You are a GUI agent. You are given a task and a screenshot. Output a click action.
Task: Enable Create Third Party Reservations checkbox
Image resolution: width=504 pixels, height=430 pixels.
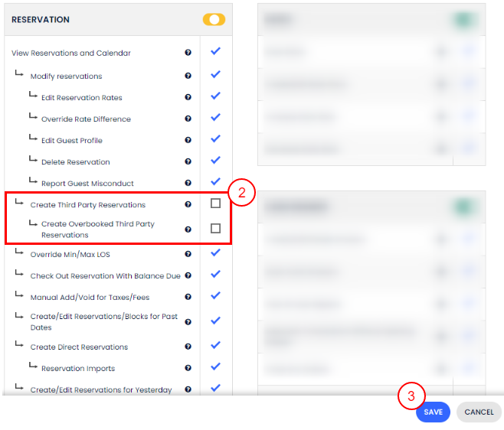pos(215,204)
